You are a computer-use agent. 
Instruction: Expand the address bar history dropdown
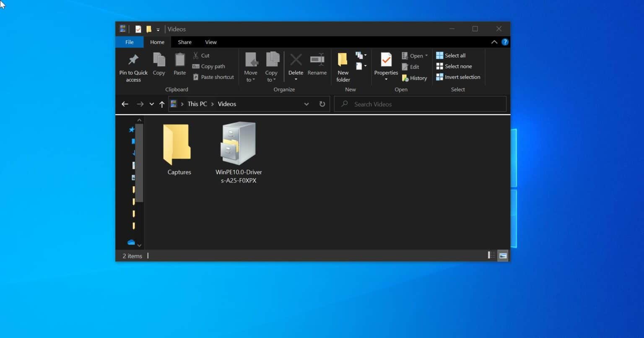[306, 104]
